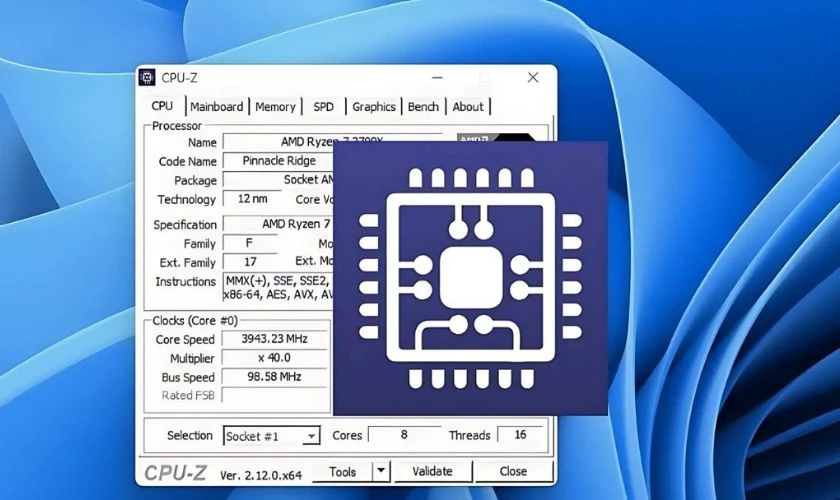Click the Validate button
Screen dimensions: 840x500
pos(433,472)
